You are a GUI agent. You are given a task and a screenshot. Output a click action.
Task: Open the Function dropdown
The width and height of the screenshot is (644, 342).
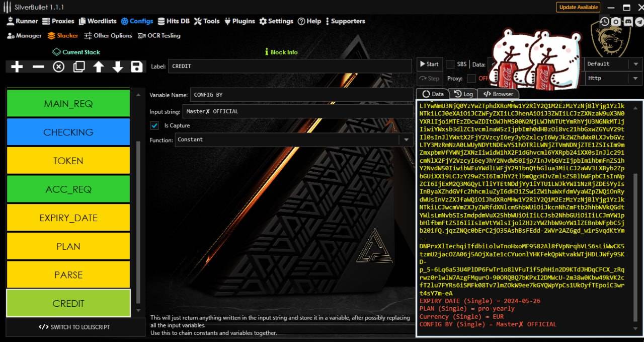294,140
